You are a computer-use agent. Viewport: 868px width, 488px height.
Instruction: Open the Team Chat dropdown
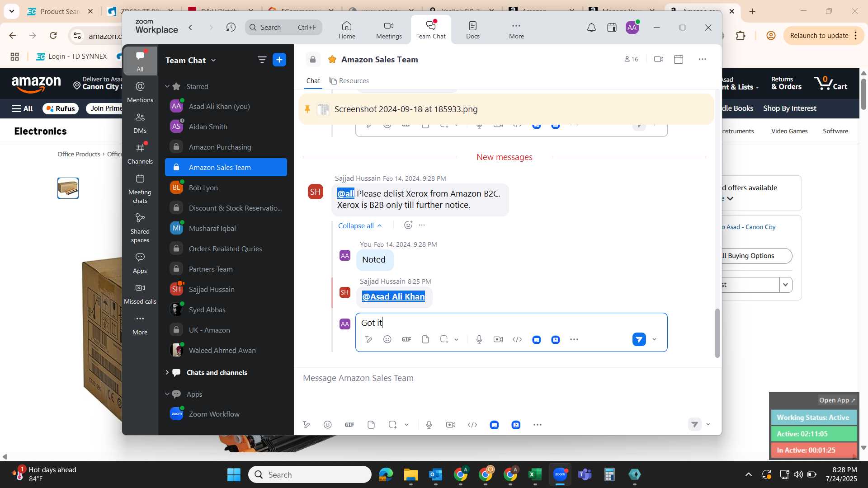coord(191,60)
